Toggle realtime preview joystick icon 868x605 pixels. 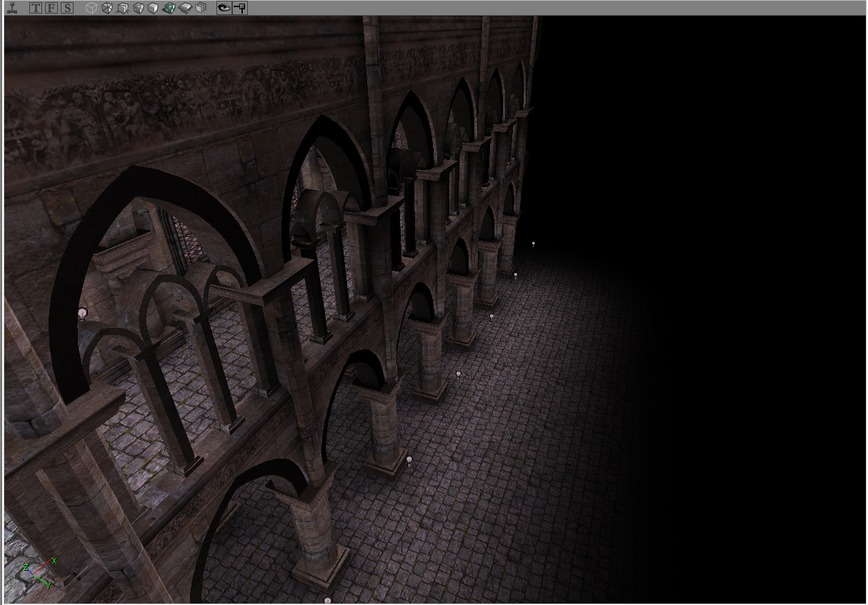coord(11,8)
